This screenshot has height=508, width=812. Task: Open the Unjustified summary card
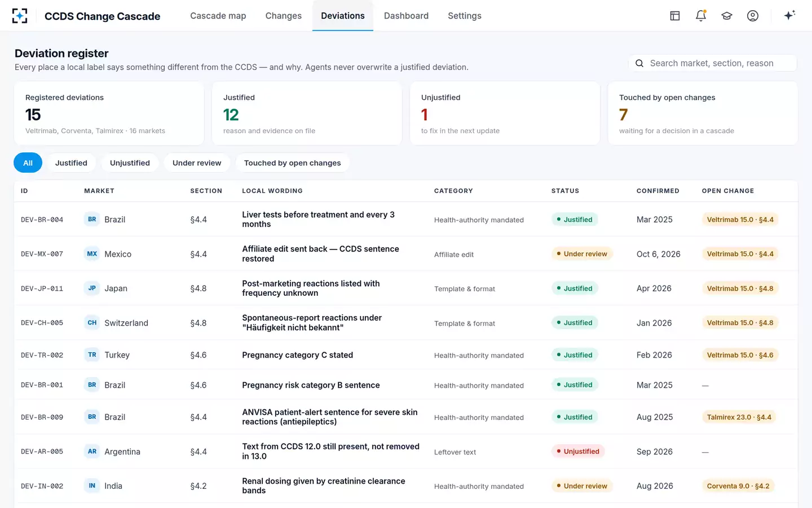tap(505, 113)
